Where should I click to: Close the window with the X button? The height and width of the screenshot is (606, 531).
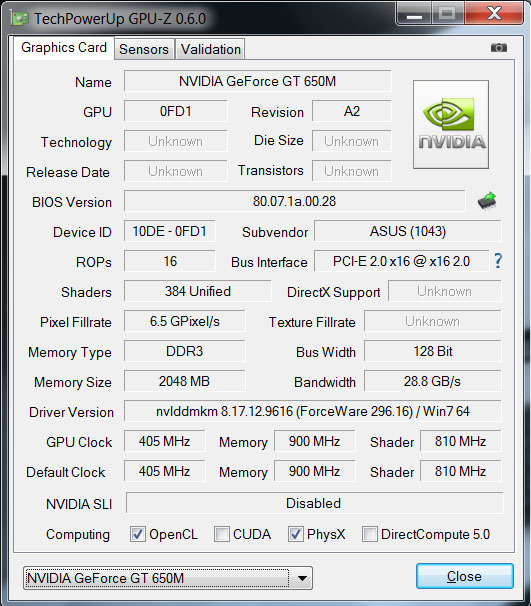494,13
